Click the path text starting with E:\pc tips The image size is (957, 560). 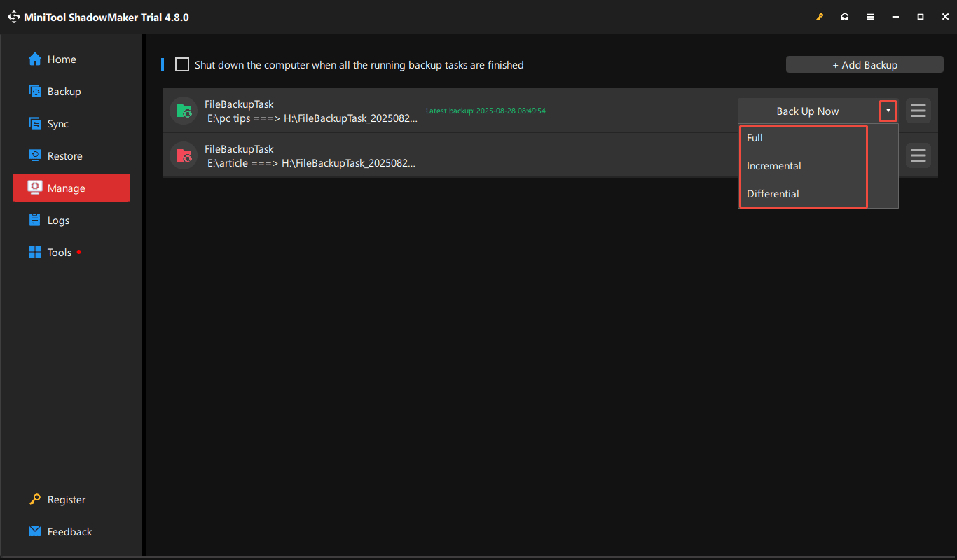[x=312, y=118]
